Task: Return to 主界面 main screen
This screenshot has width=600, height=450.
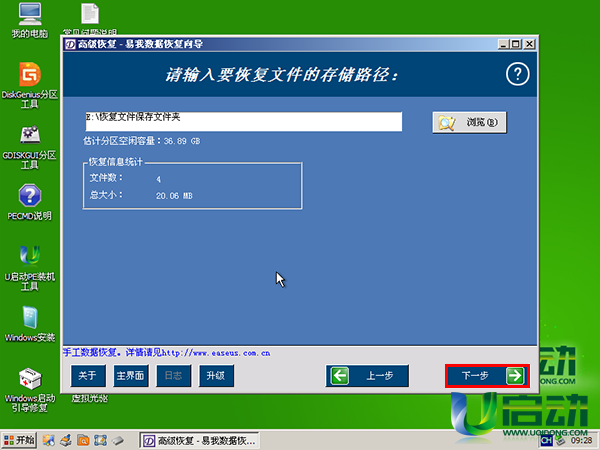Action: (130, 376)
